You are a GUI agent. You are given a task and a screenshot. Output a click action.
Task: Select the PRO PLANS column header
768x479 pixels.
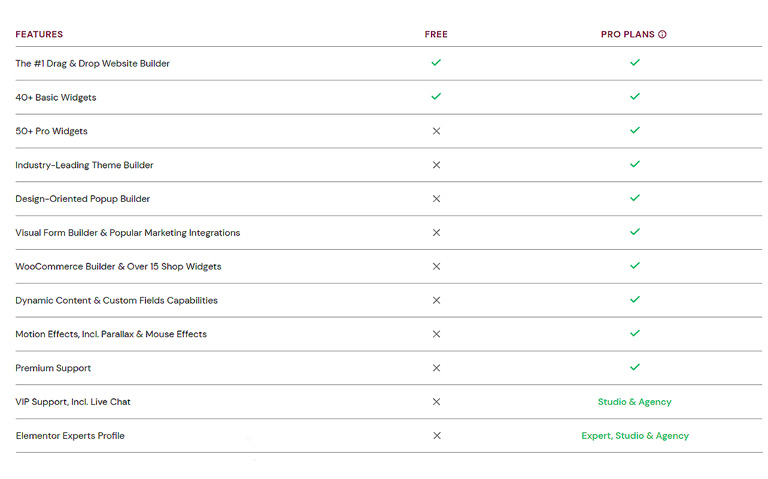click(x=627, y=34)
